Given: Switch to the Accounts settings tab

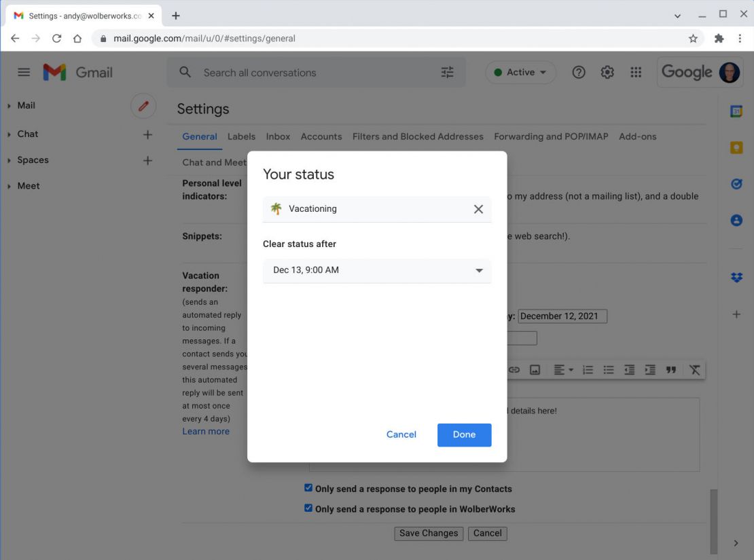Looking at the screenshot, I should click(321, 136).
